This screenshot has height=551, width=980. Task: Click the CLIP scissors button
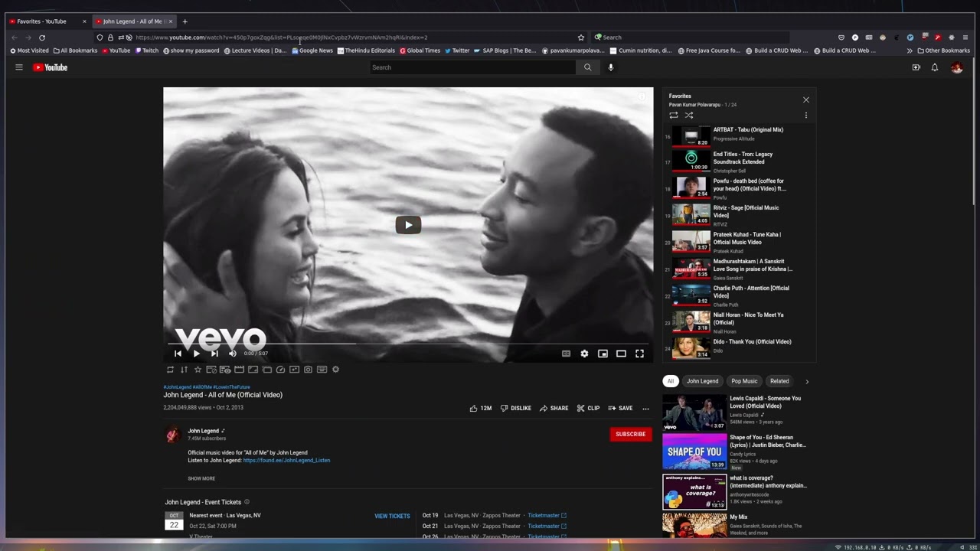[588, 409]
